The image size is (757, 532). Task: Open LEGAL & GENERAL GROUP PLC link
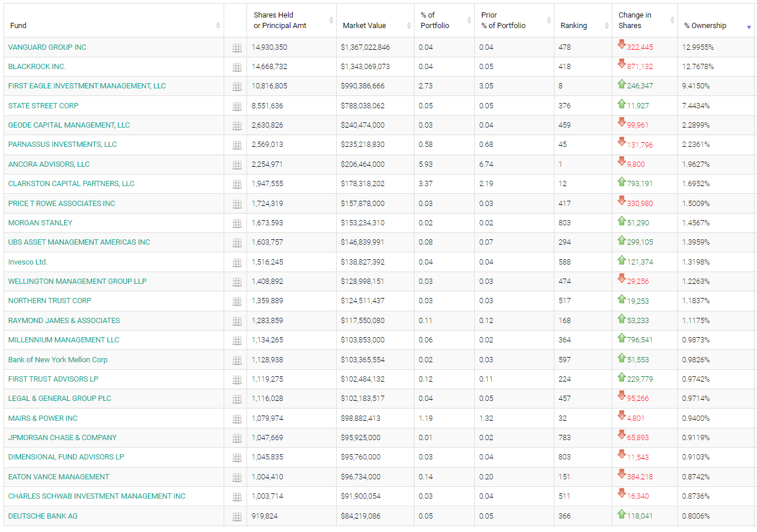coord(60,399)
